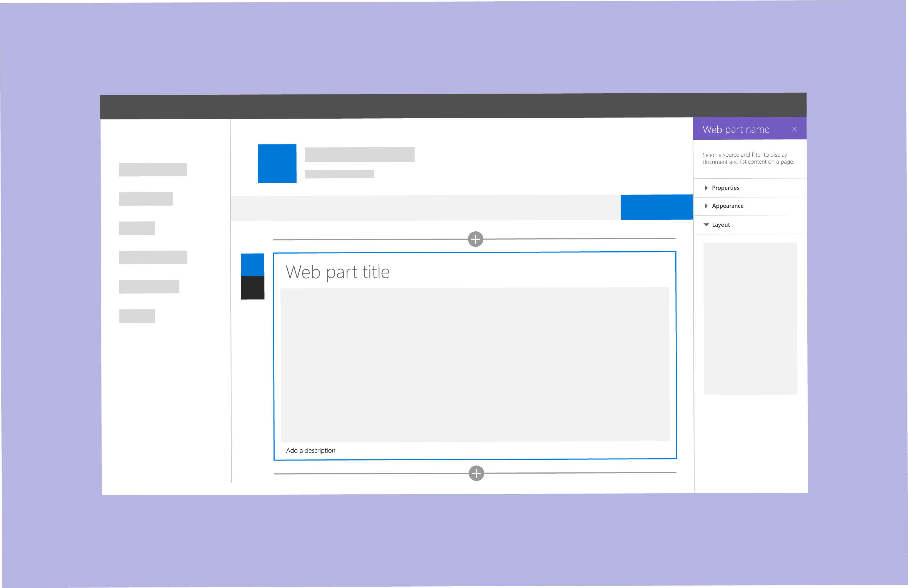Click the dark web part toolbar button
The image size is (908, 588).
click(x=253, y=288)
